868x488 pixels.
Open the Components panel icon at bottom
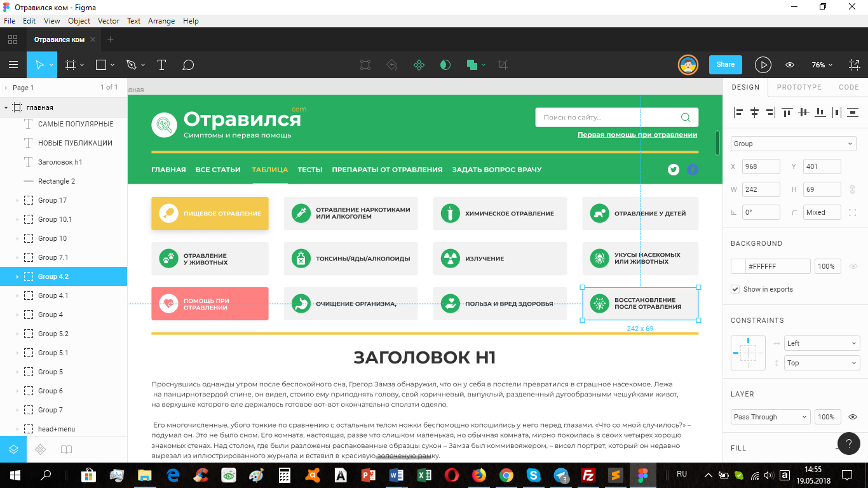pyautogui.click(x=40, y=449)
